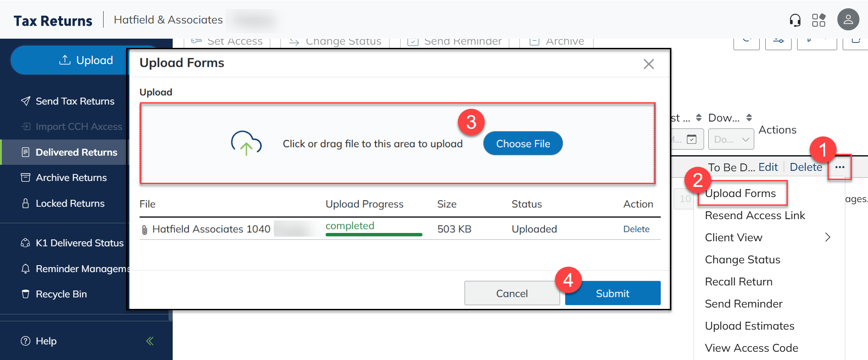Screen dimensions: 868x360
Task: Sort by the Dow... column
Action: 749,117
